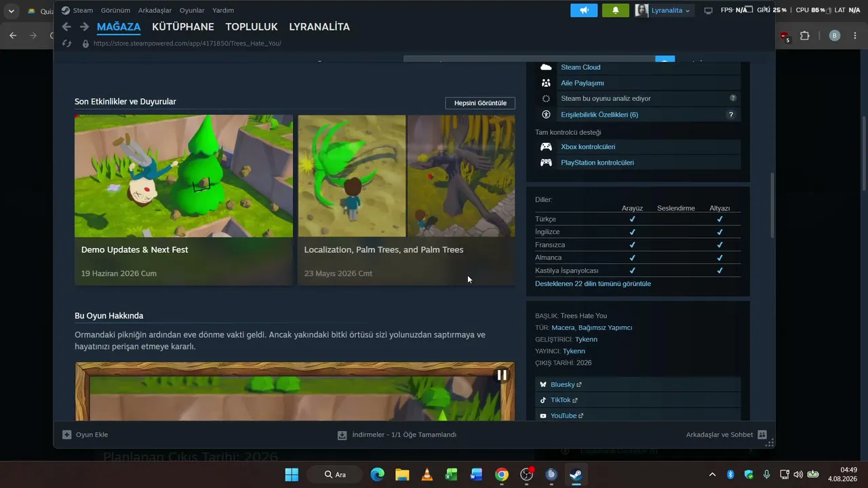Click the Steam Cloud icon
The image size is (868, 488).
pyautogui.click(x=546, y=67)
